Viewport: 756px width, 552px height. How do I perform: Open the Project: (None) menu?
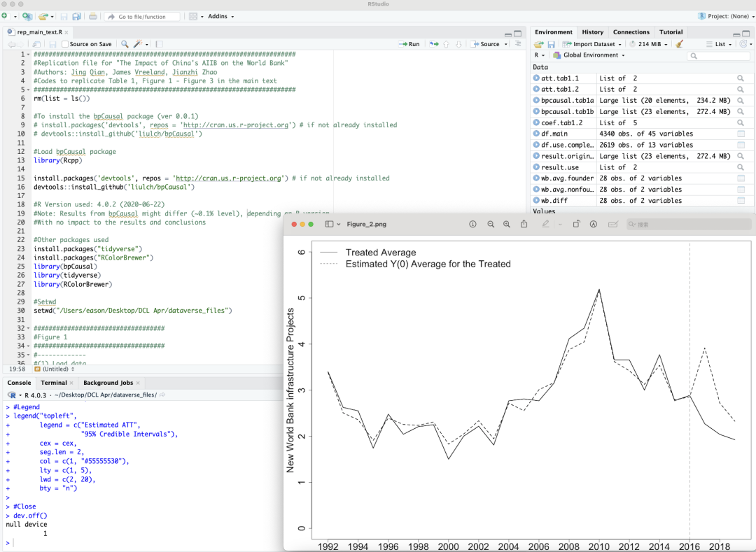tap(726, 16)
